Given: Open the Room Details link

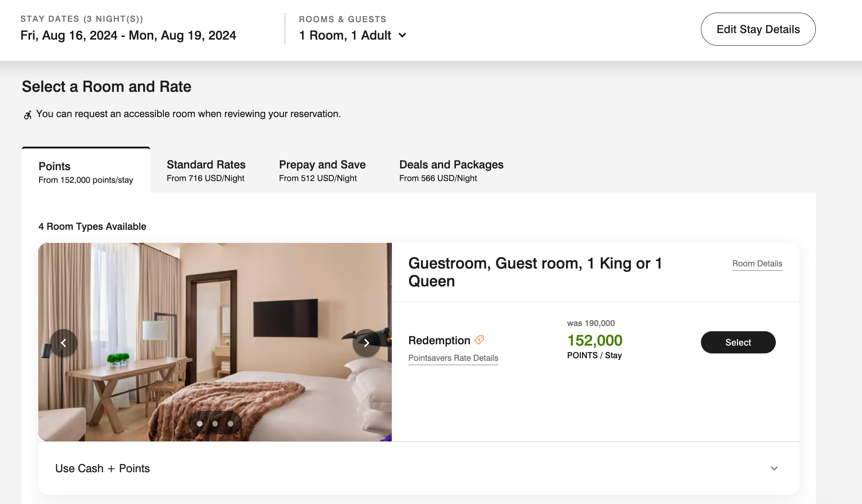Looking at the screenshot, I should point(757,263).
